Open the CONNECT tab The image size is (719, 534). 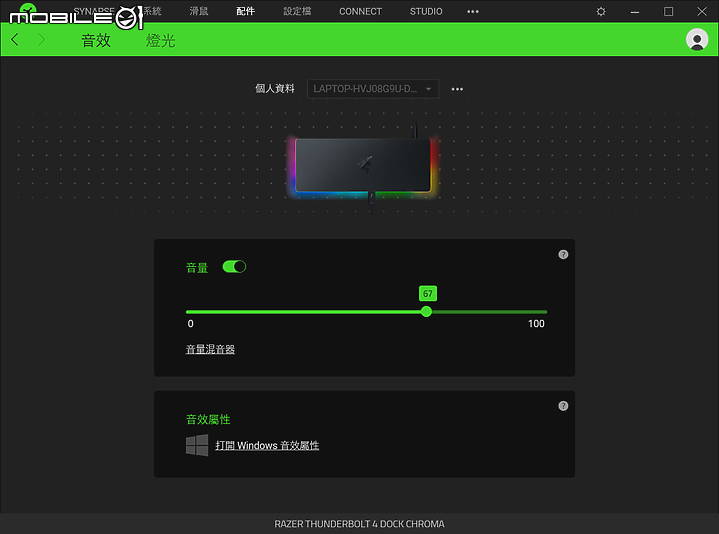pyautogui.click(x=360, y=11)
